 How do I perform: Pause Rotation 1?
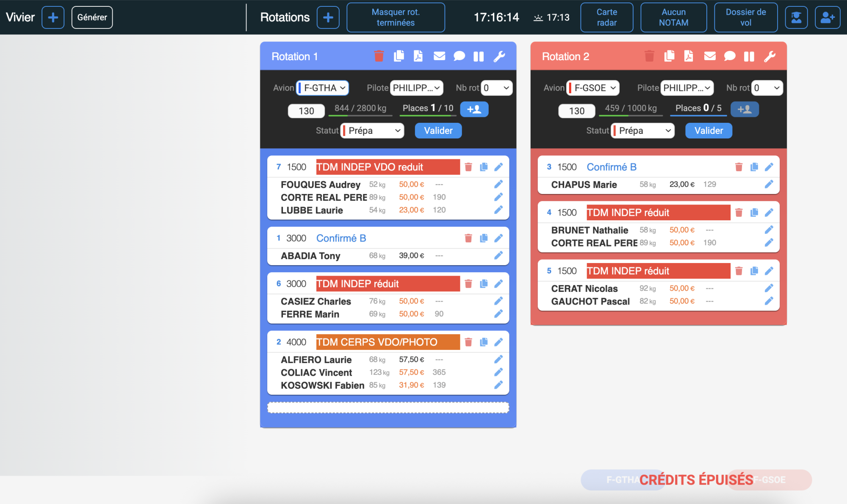pyautogui.click(x=479, y=56)
